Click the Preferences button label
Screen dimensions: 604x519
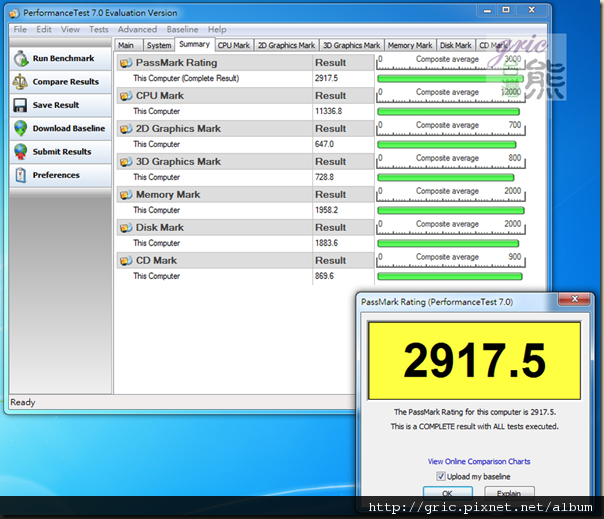(56, 175)
